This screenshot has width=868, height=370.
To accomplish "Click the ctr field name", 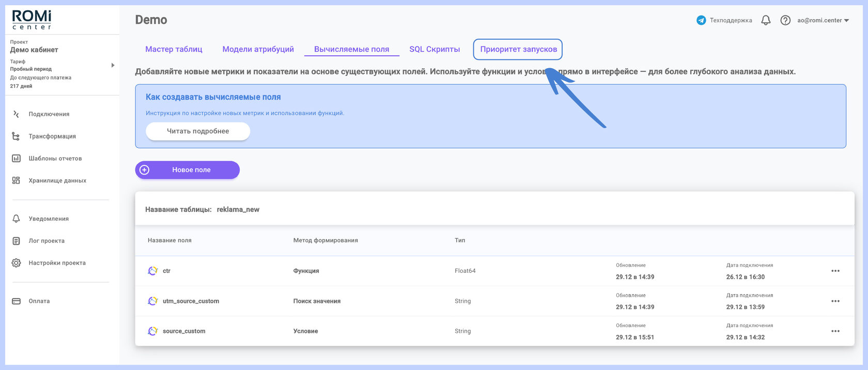I will pyautogui.click(x=166, y=271).
